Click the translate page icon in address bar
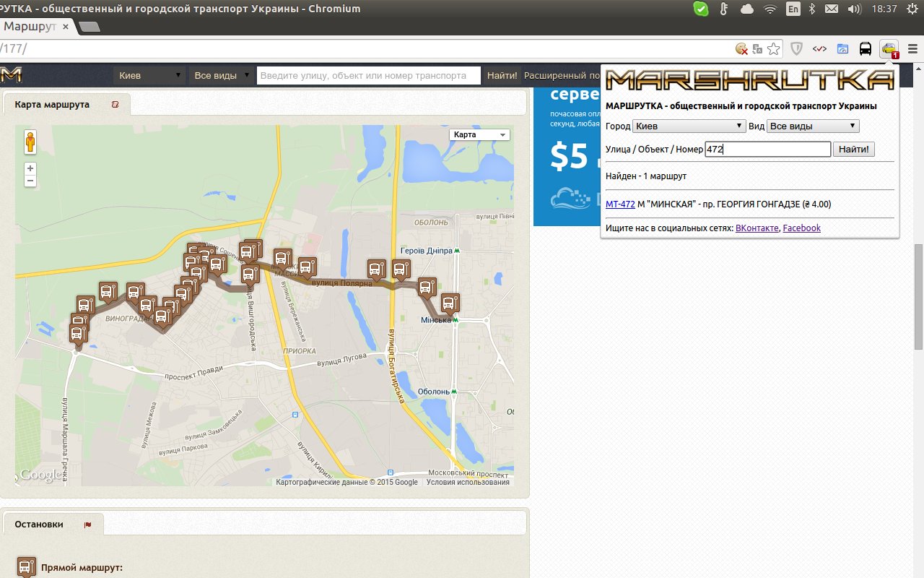924x578 pixels. coord(757,49)
